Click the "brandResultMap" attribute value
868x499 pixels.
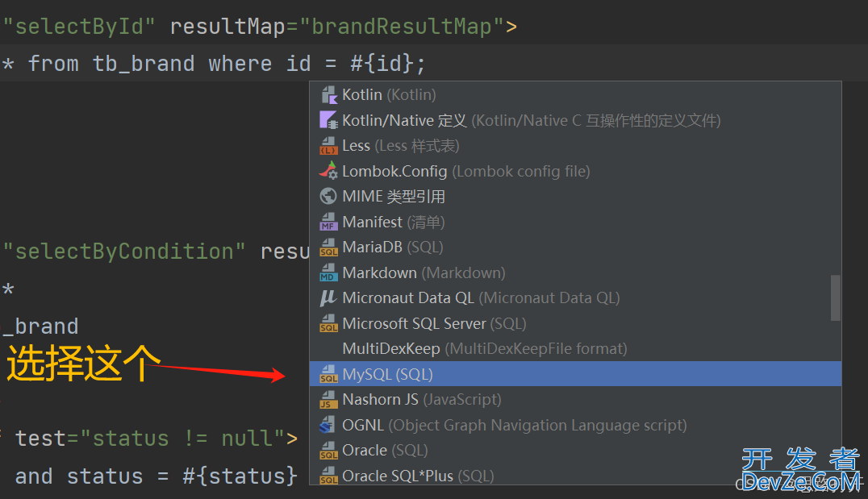point(402,27)
